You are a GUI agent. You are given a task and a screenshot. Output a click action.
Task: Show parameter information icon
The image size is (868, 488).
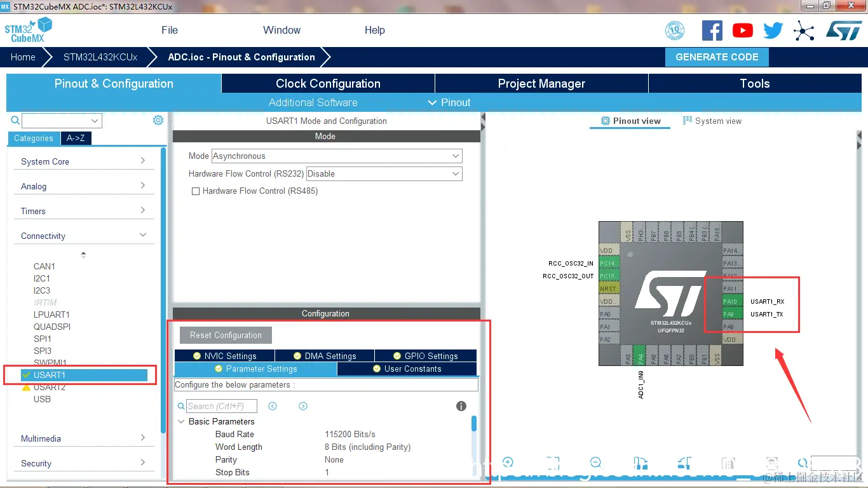tap(461, 406)
